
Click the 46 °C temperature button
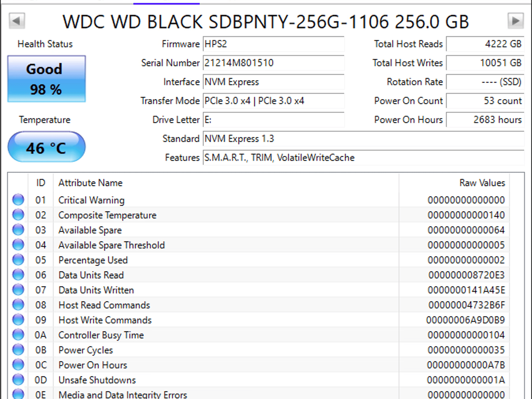click(x=46, y=147)
